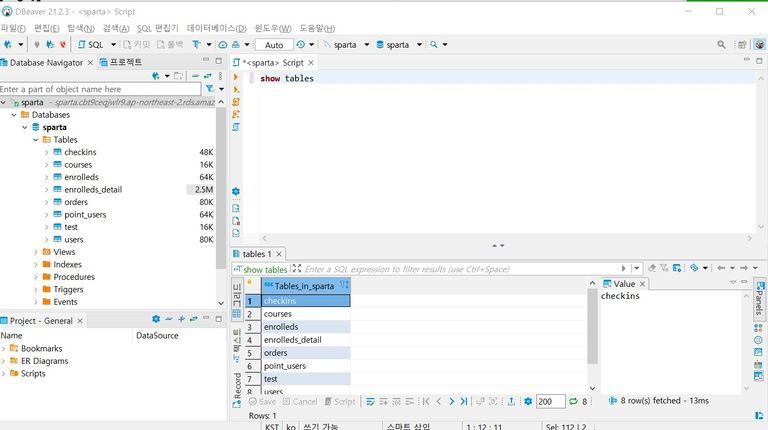Expand the Bookmarks project node
Viewport: 768px width, 430px height.
tap(4, 348)
